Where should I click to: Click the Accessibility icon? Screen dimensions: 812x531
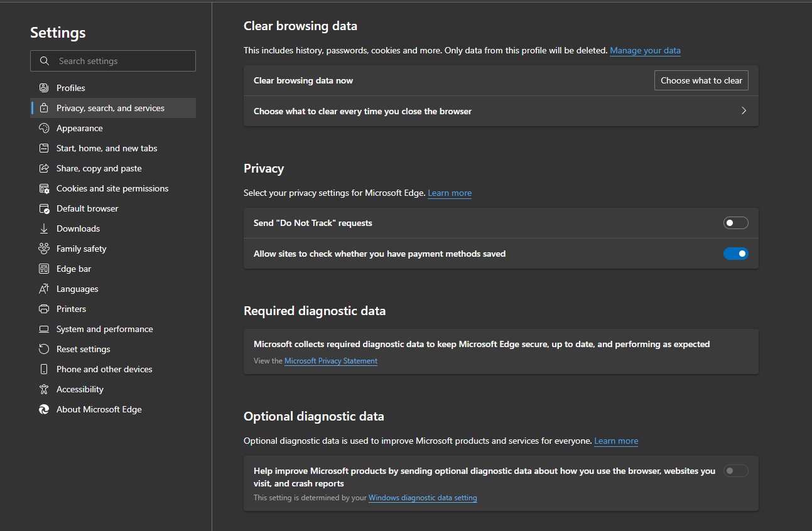coord(44,389)
